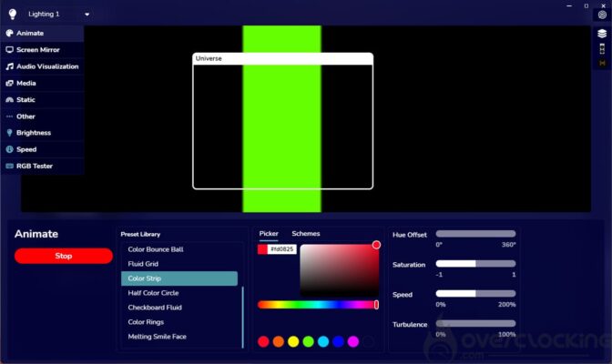Pick the magenta preset color circle

point(353,342)
